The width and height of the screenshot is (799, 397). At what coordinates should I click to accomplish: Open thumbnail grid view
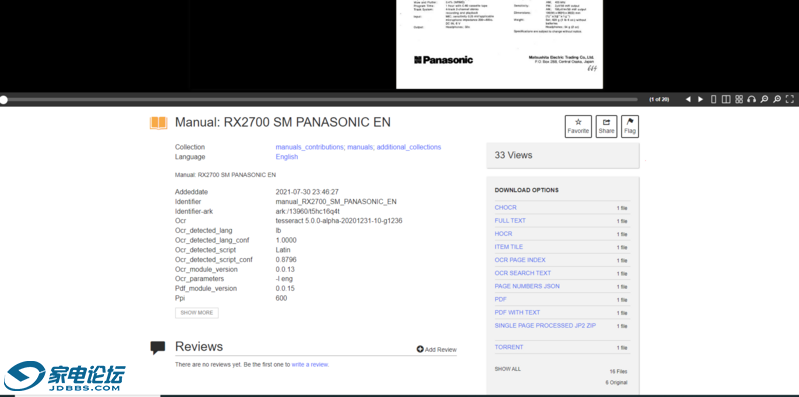pos(739,99)
